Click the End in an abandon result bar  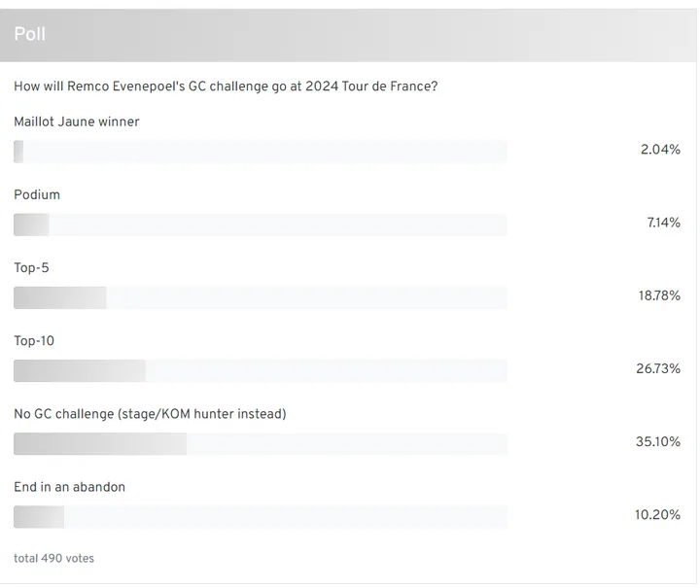point(261,516)
